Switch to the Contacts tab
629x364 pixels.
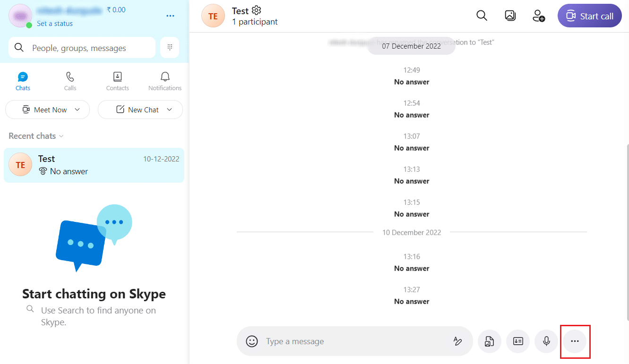[x=118, y=81]
